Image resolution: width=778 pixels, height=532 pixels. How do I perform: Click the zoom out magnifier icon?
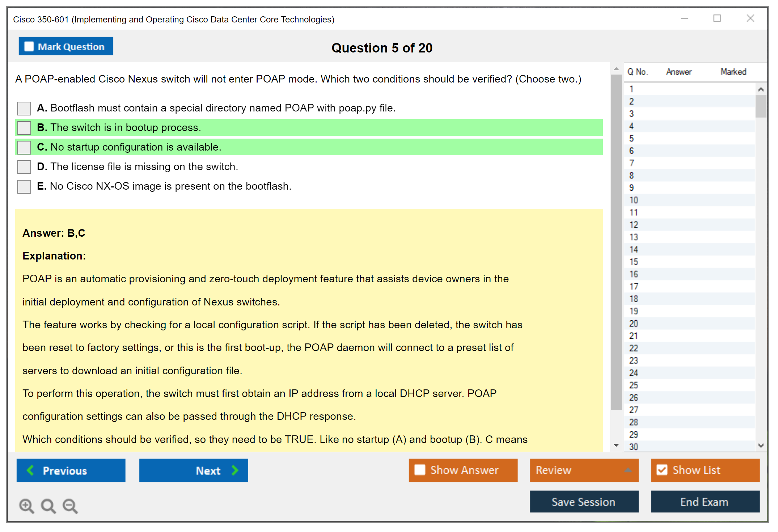(70, 506)
